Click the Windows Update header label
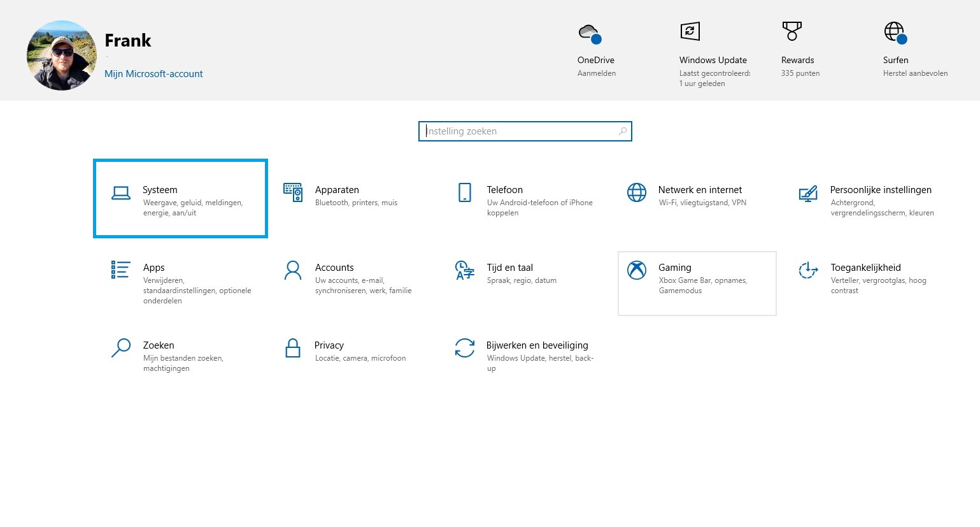This screenshot has height=527, width=980. coord(713,60)
